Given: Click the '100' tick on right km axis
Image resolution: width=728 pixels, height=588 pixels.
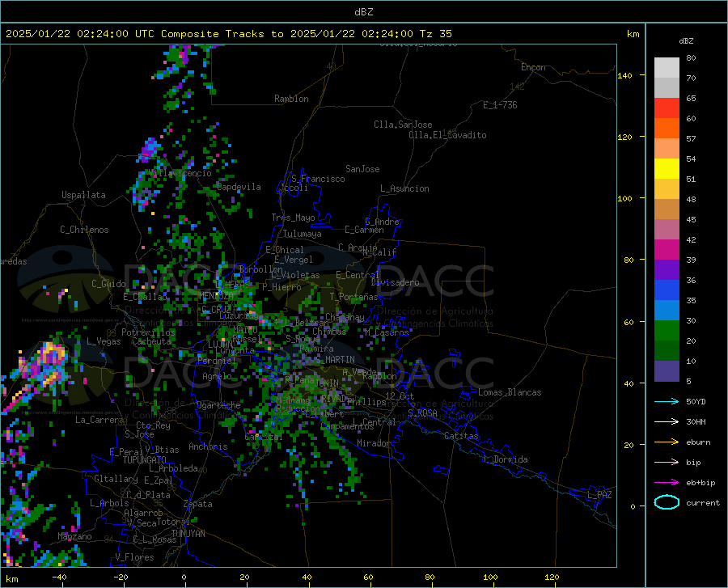Looking at the screenshot, I should coord(624,198).
